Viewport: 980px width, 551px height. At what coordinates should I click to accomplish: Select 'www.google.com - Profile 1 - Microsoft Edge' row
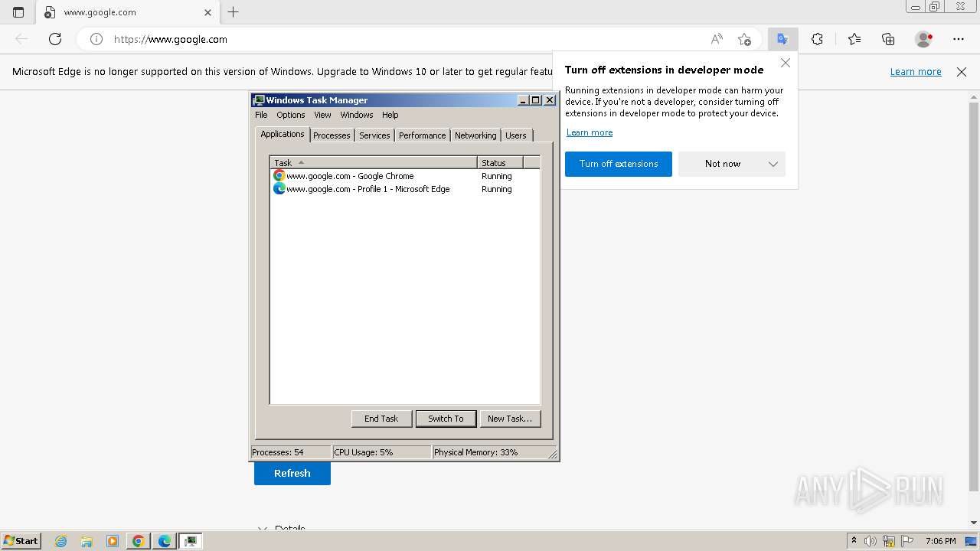click(x=406, y=189)
